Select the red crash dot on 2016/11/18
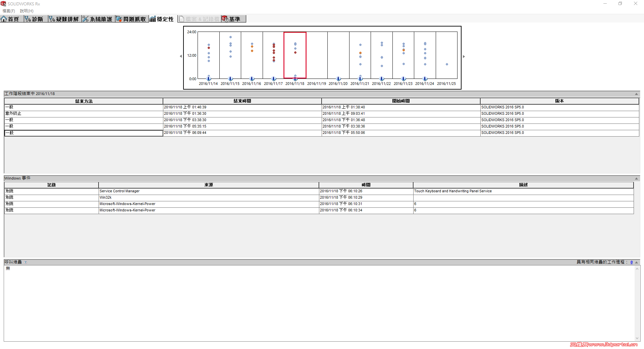This screenshot has width=644, height=349. pyautogui.click(x=295, y=52)
